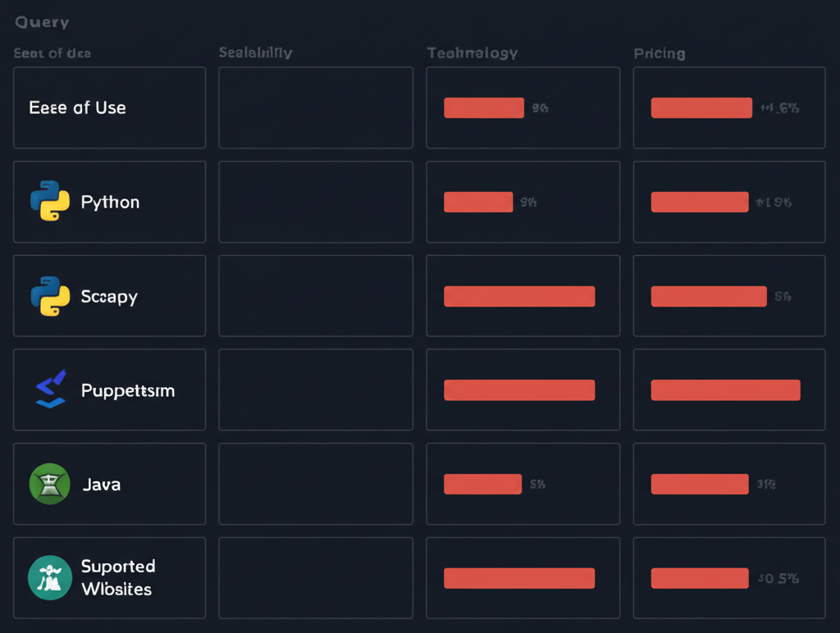Click the Python row label text
This screenshot has width=840, height=633.
tap(109, 202)
